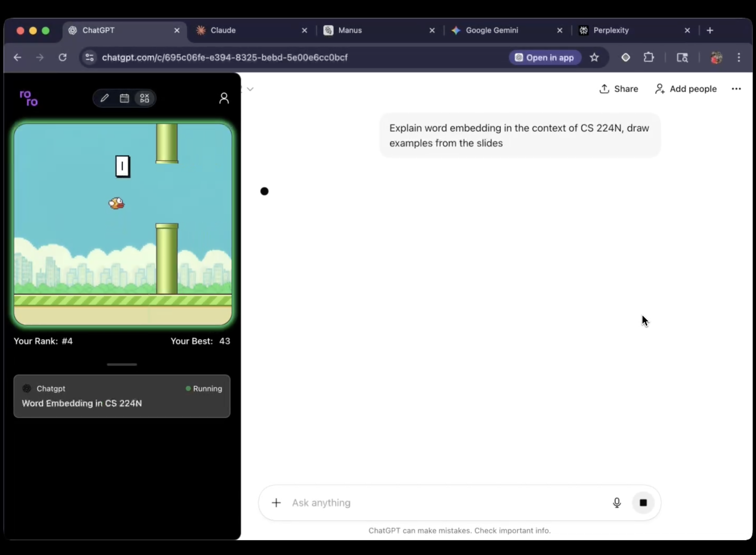
Task: Open the user profile icon in roro panel
Action: pos(224,98)
